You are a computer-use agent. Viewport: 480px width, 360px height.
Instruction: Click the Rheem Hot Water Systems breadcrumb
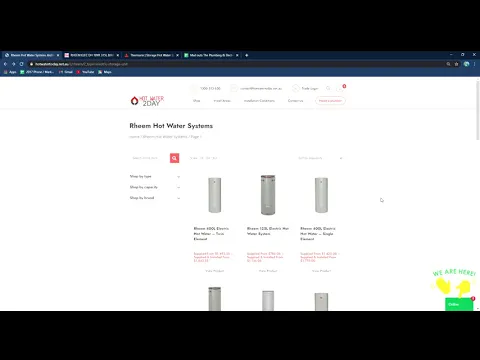click(x=165, y=137)
